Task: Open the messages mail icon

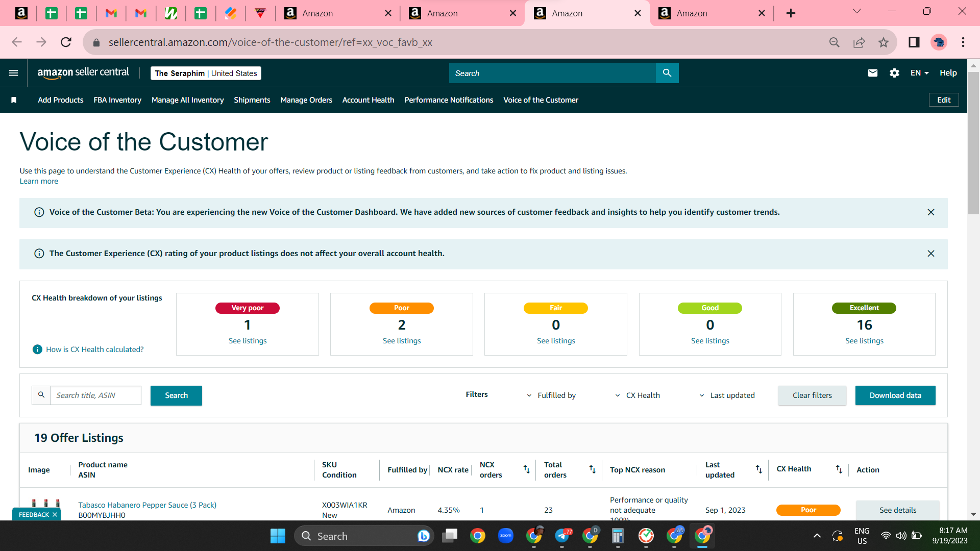Action: tap(873, 73)
